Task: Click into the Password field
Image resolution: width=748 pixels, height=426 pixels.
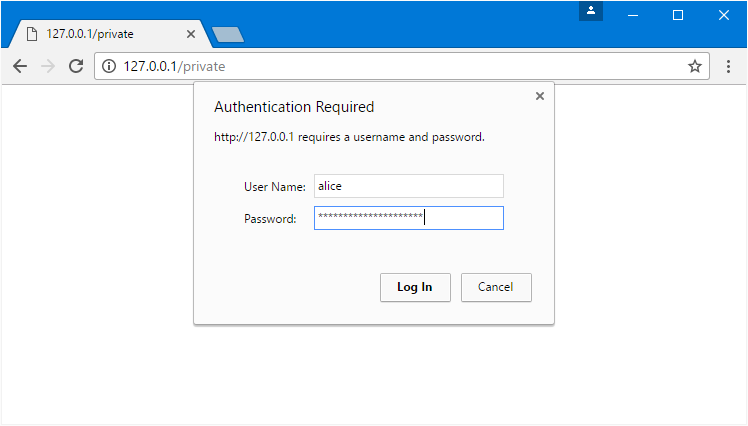Action: tap(408, 218)
